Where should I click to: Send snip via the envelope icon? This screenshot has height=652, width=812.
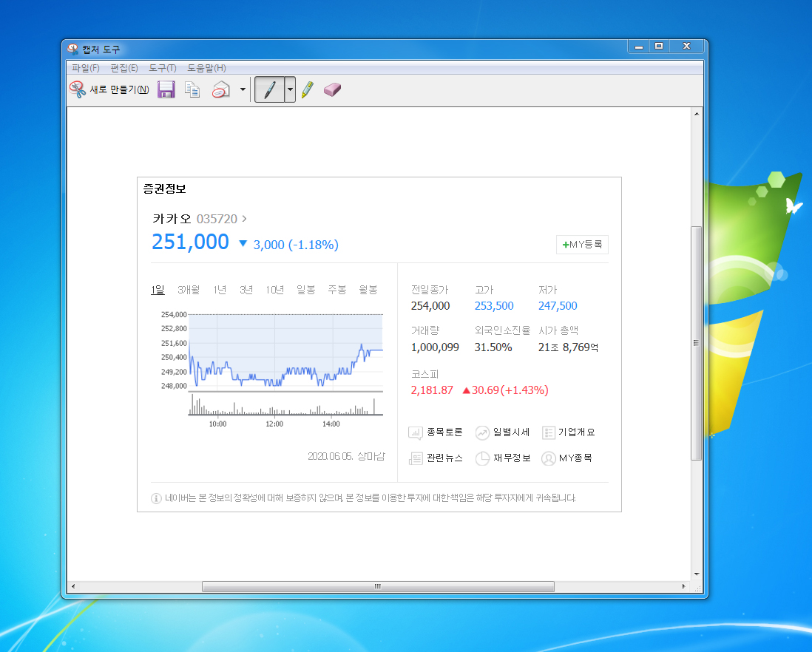pos(220,89)
